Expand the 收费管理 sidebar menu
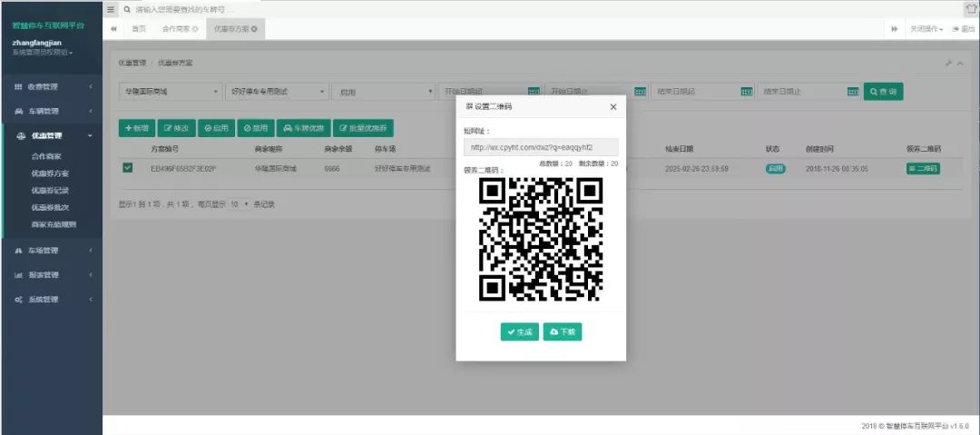The height and width of the screenshot is (435, 980). [x=51, y=87]
